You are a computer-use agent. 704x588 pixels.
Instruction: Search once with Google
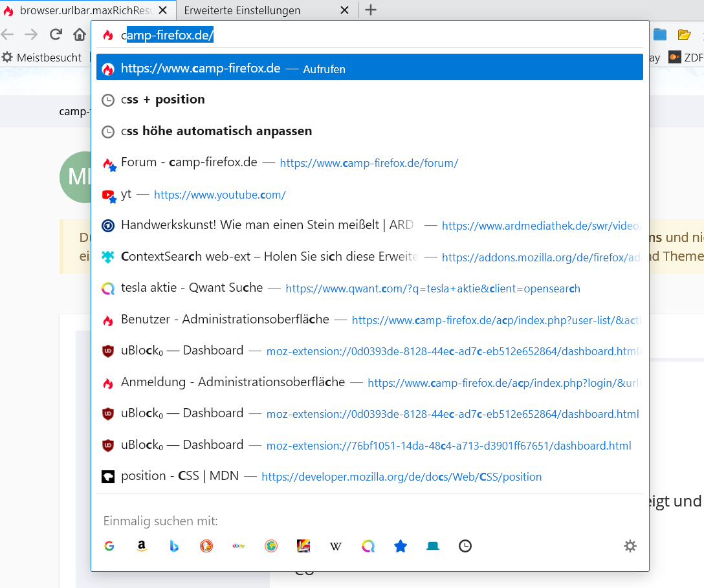(109, 547)
